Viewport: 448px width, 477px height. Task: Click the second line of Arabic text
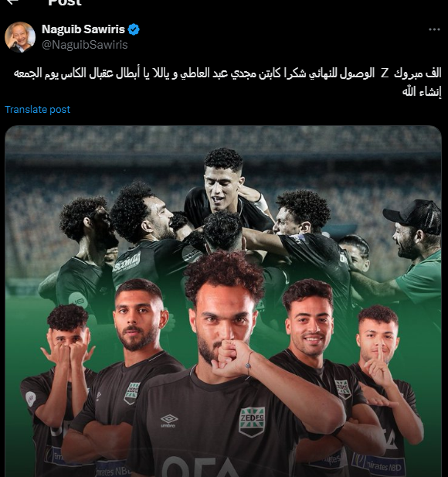[x=422, y=91]
